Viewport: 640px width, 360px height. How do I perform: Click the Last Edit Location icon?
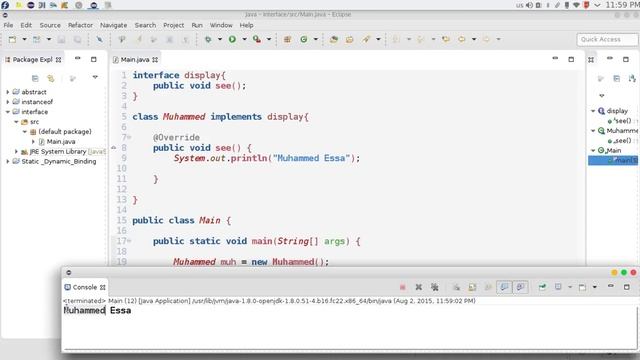(446, 39)
